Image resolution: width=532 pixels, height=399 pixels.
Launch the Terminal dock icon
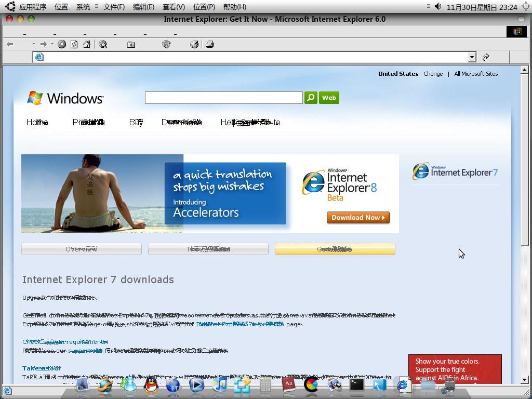pyautogui.click(x=356, y=385)
